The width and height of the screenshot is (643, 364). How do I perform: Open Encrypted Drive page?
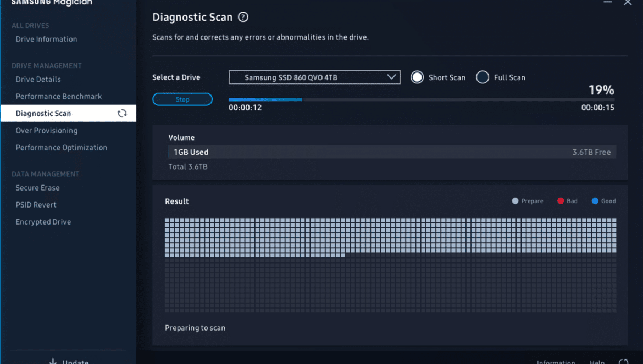pos(43,222)
